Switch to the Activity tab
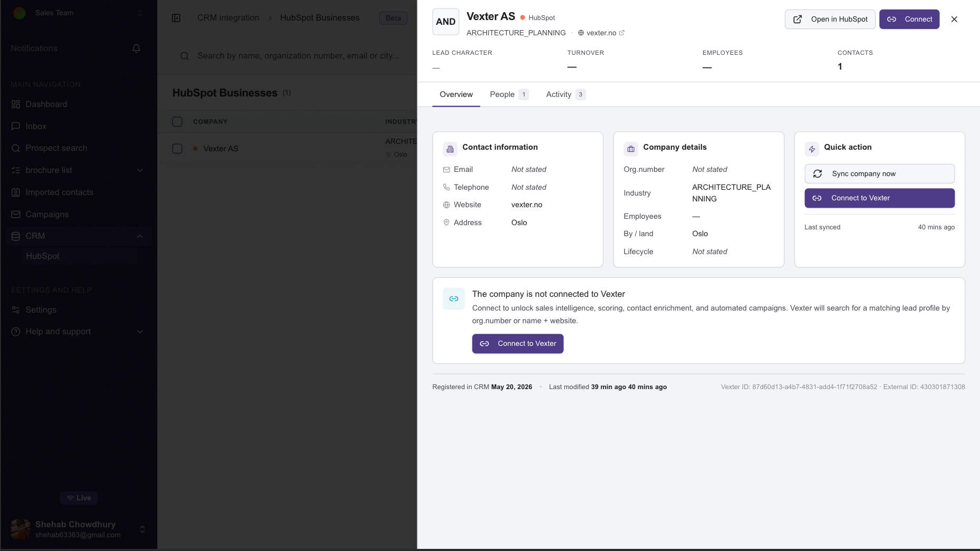This screenshot has width=980, height=551. 565,94
